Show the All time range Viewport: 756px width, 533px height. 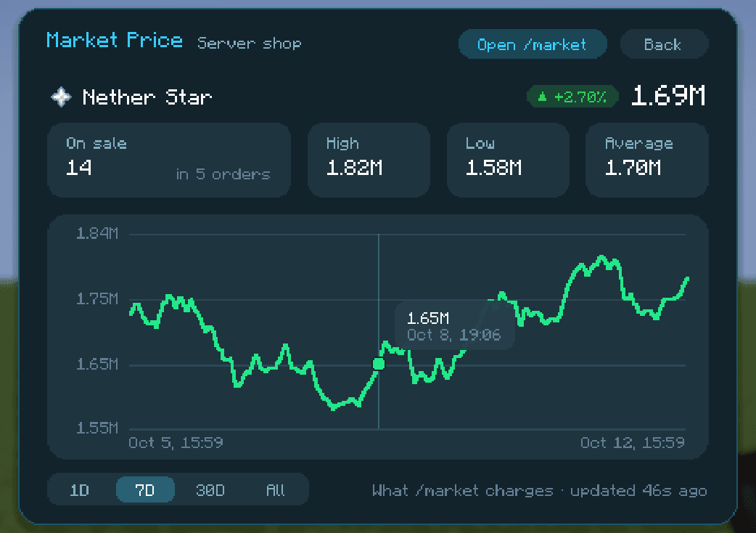pos(275,490)
